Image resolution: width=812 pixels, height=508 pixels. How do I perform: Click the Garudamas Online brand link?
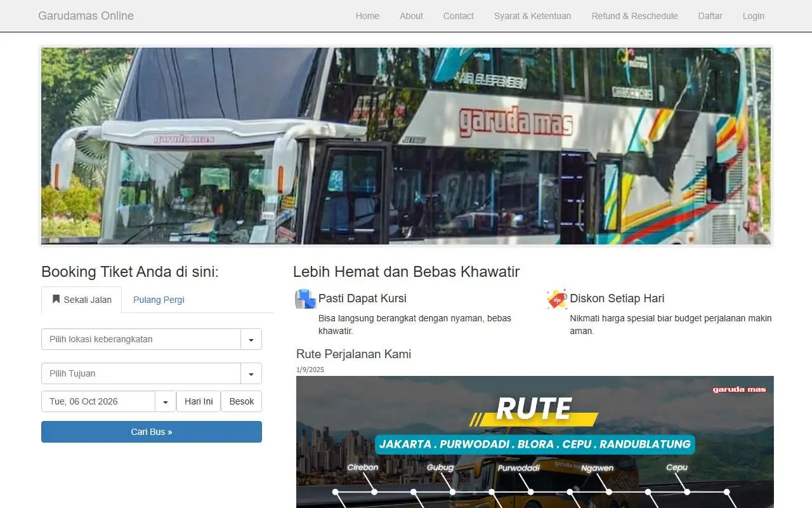[86, 16]
